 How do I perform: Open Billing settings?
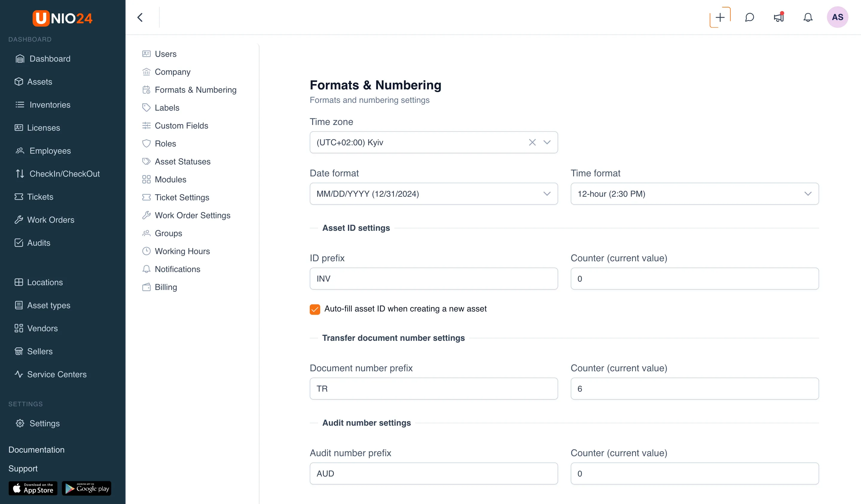(x=160, y=287)
